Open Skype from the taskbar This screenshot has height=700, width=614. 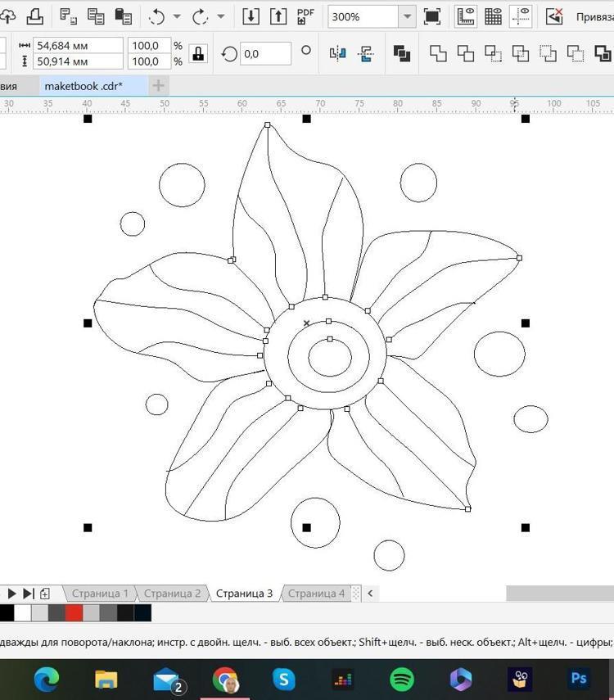[x=283, y=679]
